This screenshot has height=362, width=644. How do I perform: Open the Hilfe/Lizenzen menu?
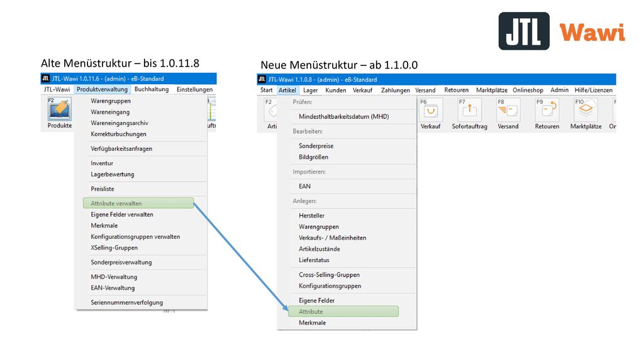point(594,90)
